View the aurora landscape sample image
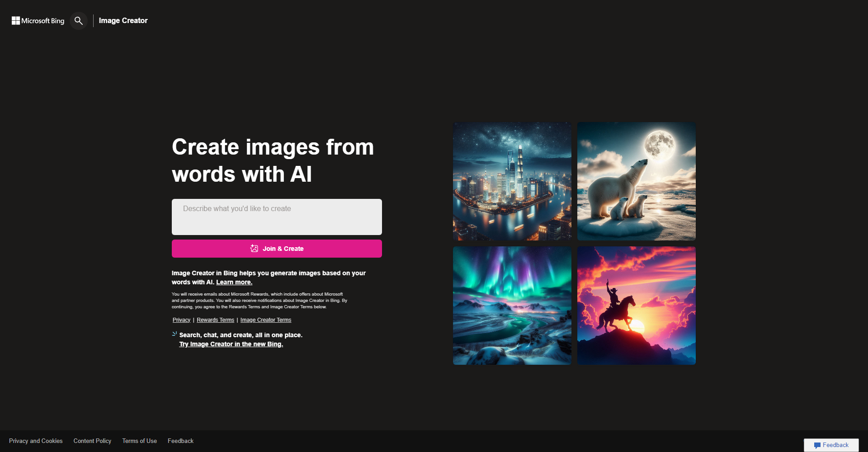The width and height of the screenshot is (868, 452). 512,306
